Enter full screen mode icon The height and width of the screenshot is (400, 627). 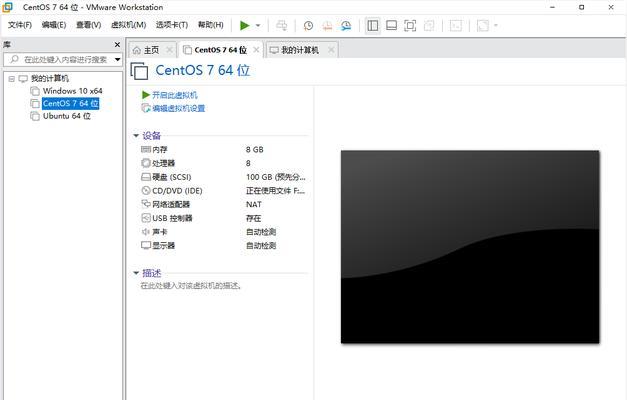[x=410, y=26]
